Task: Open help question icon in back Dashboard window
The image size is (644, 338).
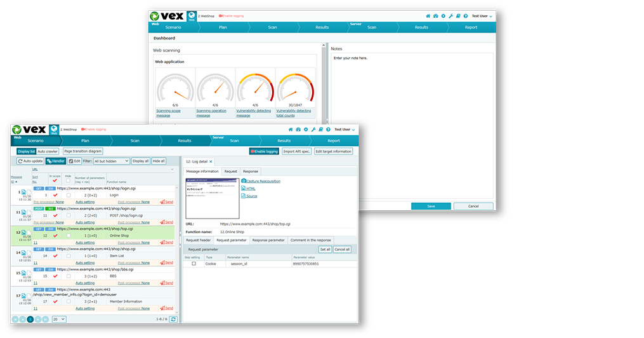Action: pos(465,16)
